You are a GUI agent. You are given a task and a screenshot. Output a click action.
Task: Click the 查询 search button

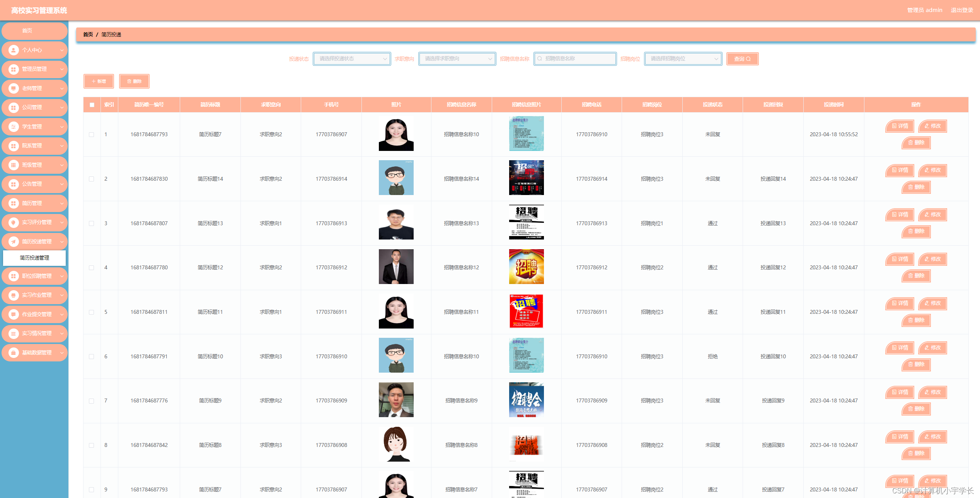(742, 59)
